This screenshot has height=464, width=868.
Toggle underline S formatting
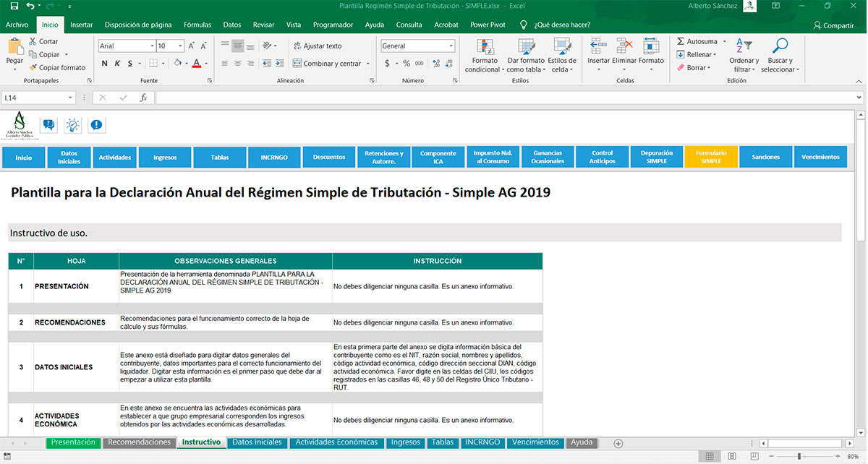(130, 64)
